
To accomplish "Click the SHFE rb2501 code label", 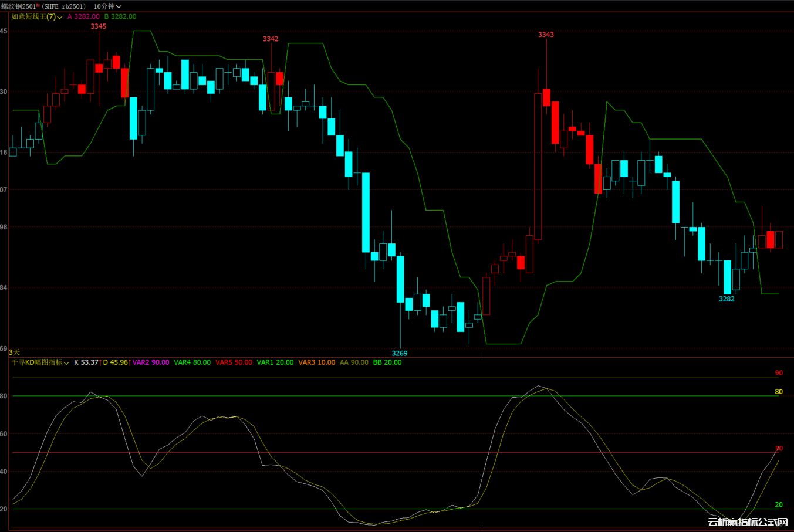I will (63, 6).
